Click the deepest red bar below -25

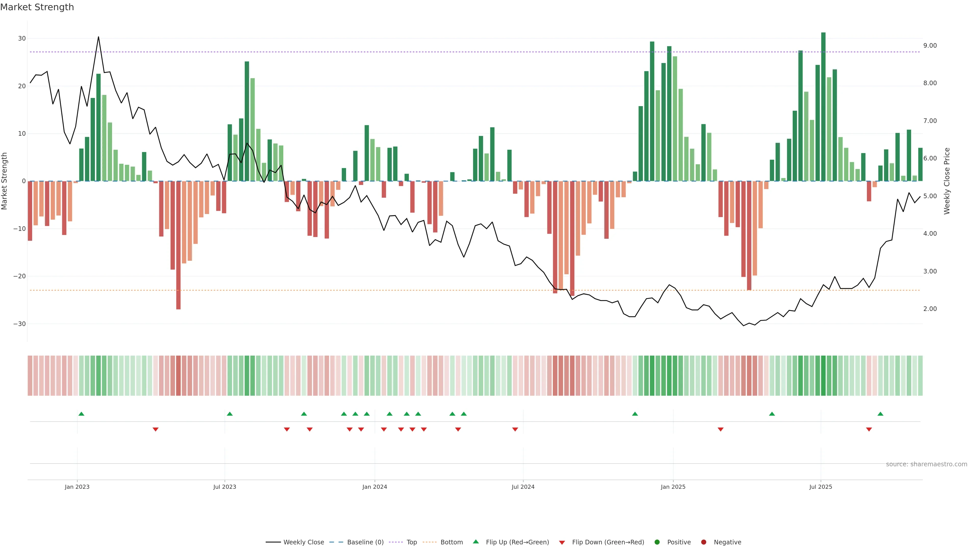click(x=178, y=245)
